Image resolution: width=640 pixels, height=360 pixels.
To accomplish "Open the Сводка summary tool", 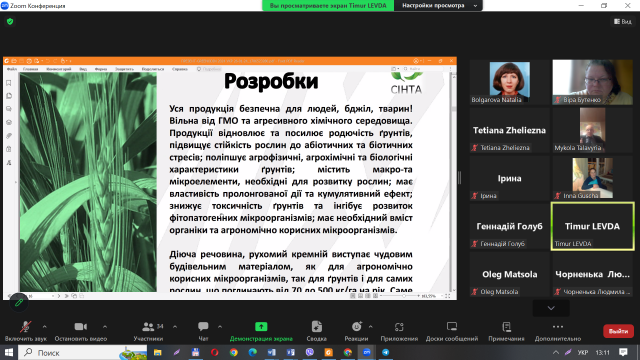I will (316, 331).
